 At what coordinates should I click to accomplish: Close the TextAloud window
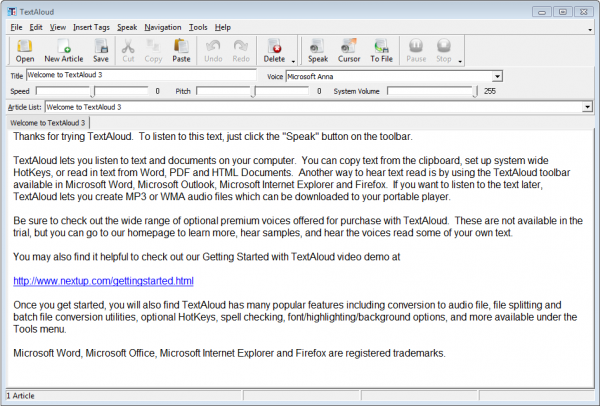pos(584,12)
